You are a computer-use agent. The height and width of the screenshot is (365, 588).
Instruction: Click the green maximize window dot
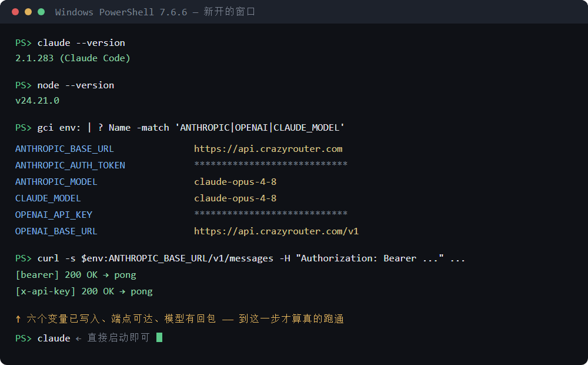pyautogui.click(x=41, y=12)
